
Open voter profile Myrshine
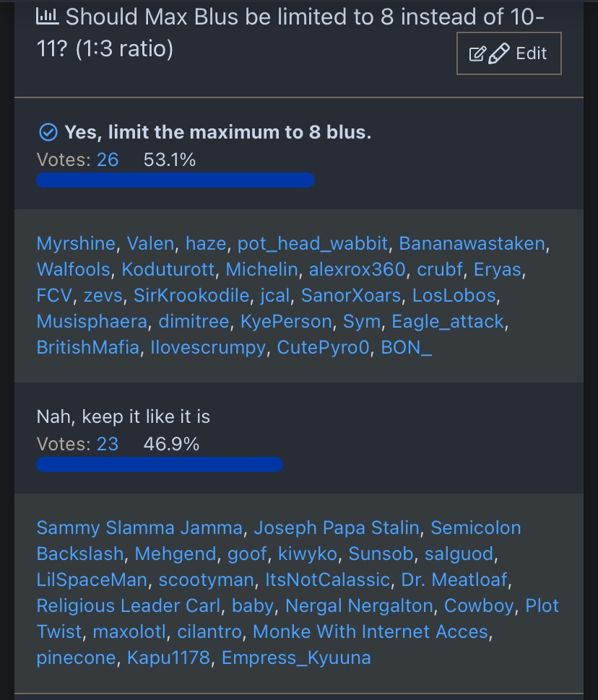pos(76,244)
